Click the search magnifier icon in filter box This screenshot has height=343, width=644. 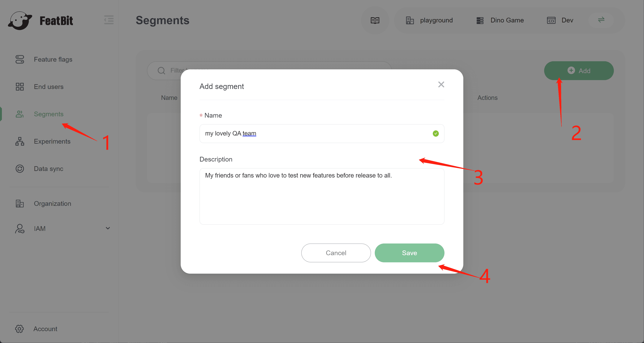(161, 71)
